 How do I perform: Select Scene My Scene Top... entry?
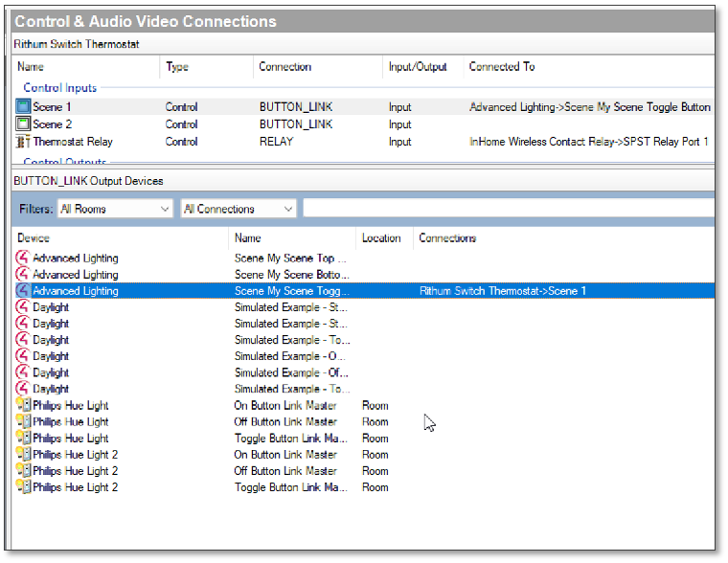tap(290, 259)
